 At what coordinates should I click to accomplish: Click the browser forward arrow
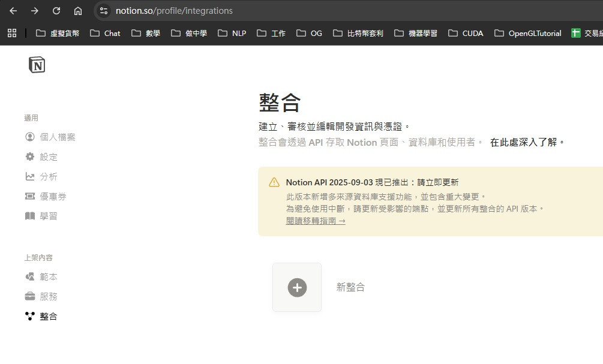(35, 11)
